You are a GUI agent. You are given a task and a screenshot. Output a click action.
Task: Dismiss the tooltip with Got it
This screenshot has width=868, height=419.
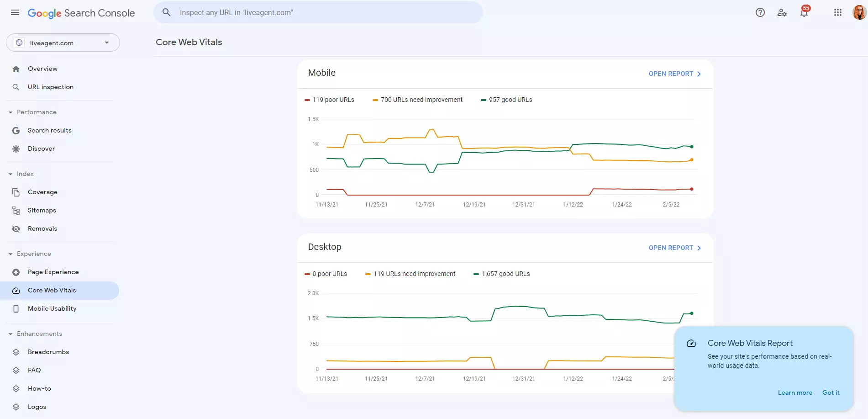[831, 392]
